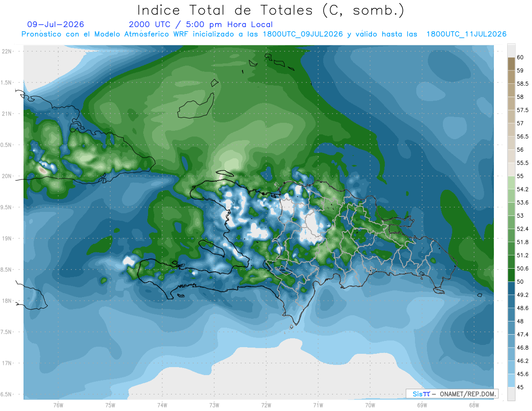Screen dimensions: 532x411
Task: Pick the dark blue swatch between 49.2 and 50
Action: tap(511, 288)
